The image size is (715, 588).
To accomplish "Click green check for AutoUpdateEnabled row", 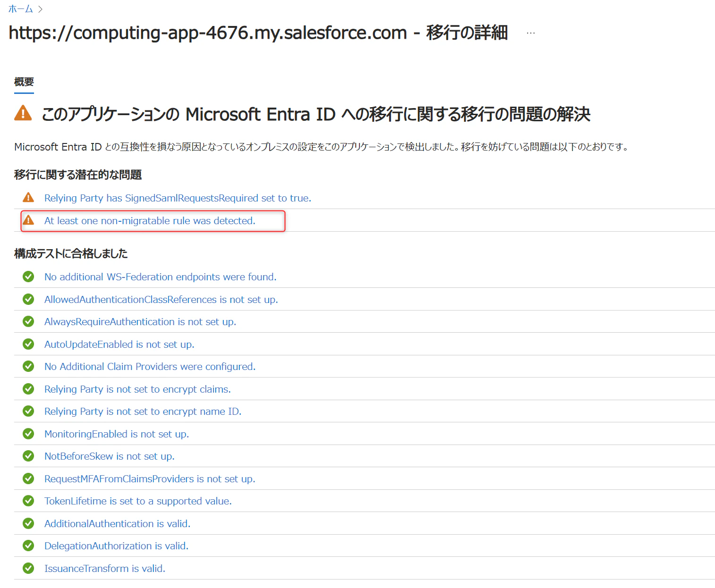I will pyautogui.click(x=28, y=344).
